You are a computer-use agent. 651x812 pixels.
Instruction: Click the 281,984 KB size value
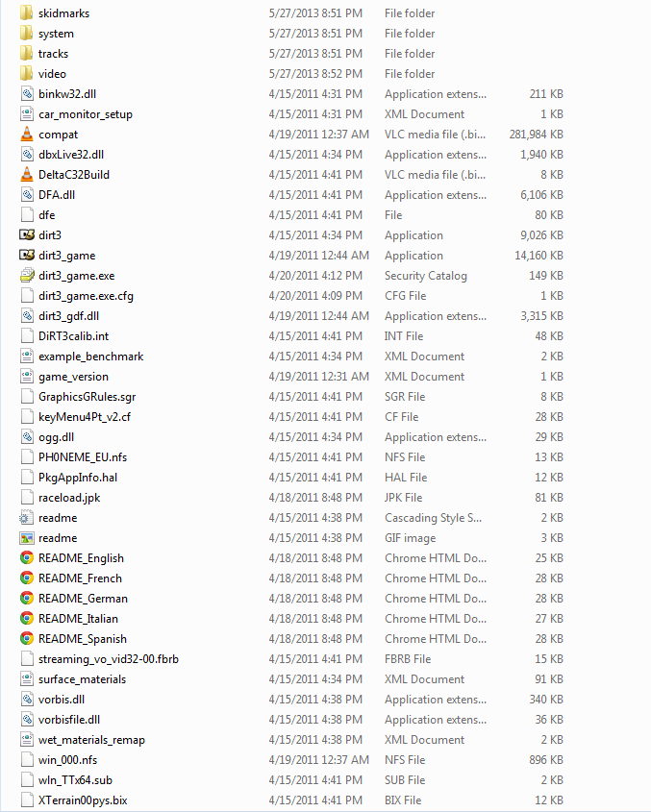(536, 135)
